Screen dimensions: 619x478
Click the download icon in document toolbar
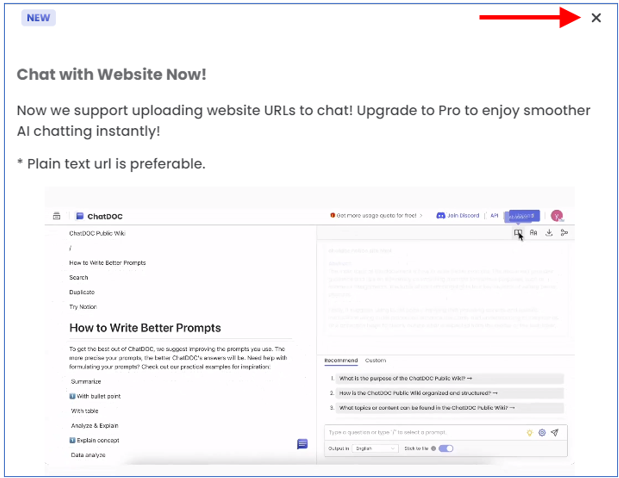(549, 233)
